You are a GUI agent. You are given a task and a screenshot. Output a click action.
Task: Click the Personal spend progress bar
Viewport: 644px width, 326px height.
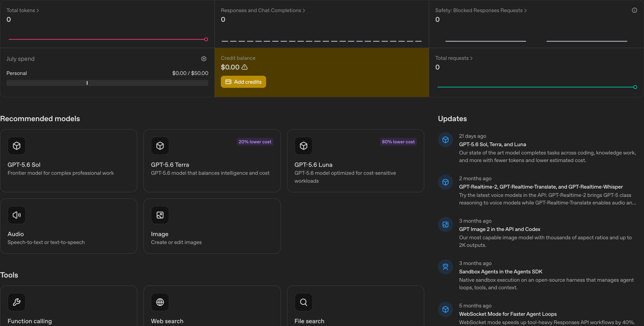(x=107, y=83)
